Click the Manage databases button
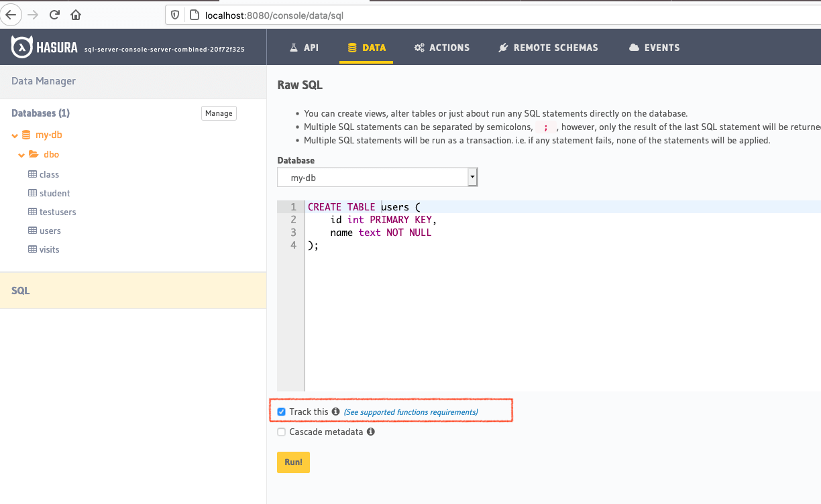Image resolution: width=821 pixels, height=504 pixels. [219, 113]
